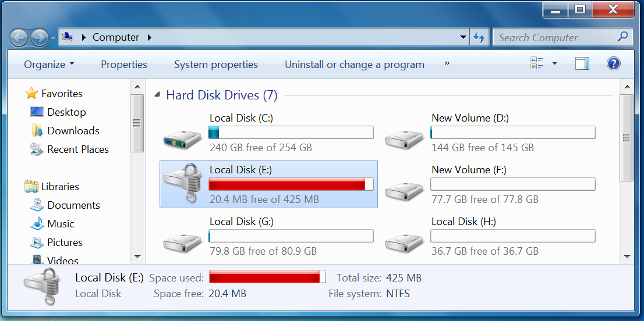
Task: Select the New Volume (D:) drive icon
Action: pyautogui.click(x=404, y=138)
